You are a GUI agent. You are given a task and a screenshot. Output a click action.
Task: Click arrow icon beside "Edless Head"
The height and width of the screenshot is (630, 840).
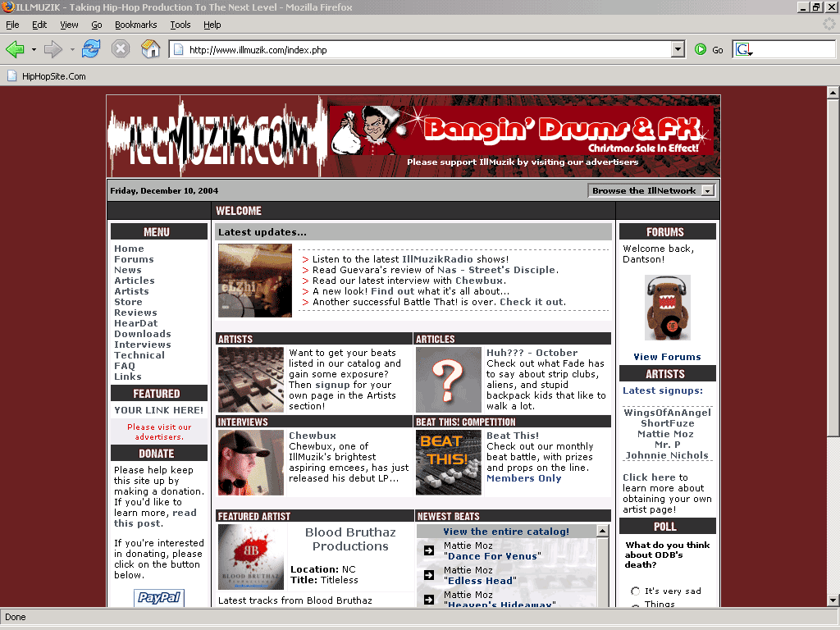(x=429, y=575)
